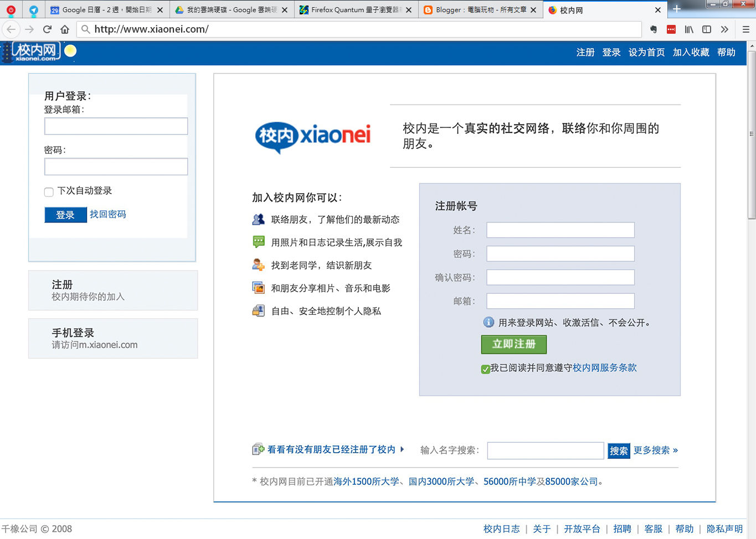Click the friends icon beside 联络朋友 feature
Viewport: 756px width, 539px height.
pyautogui.click(x=258, y=219)
